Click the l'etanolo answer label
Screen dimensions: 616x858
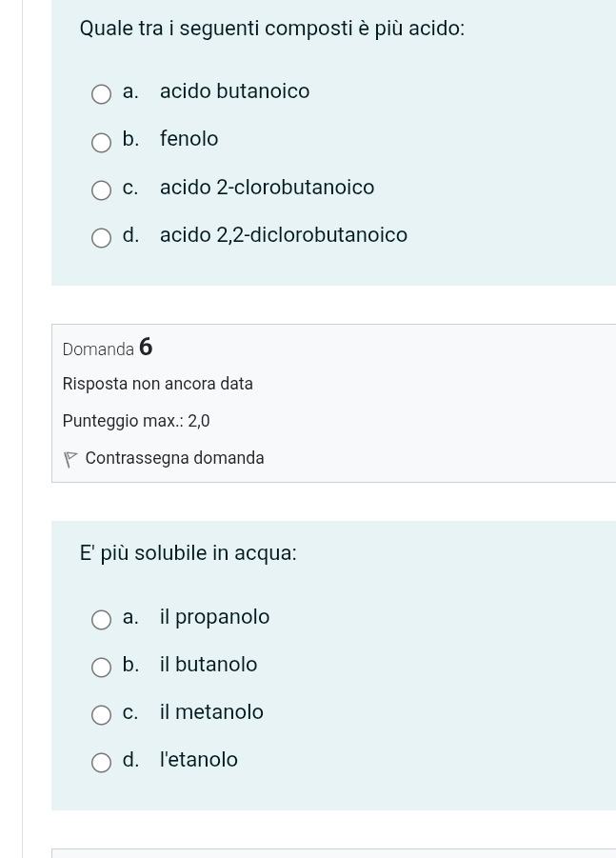point(198,760)
